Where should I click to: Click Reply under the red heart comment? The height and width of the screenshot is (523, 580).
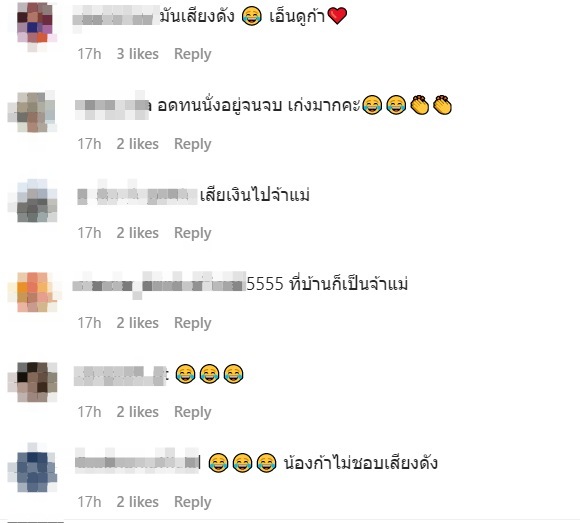click(193, 54)
